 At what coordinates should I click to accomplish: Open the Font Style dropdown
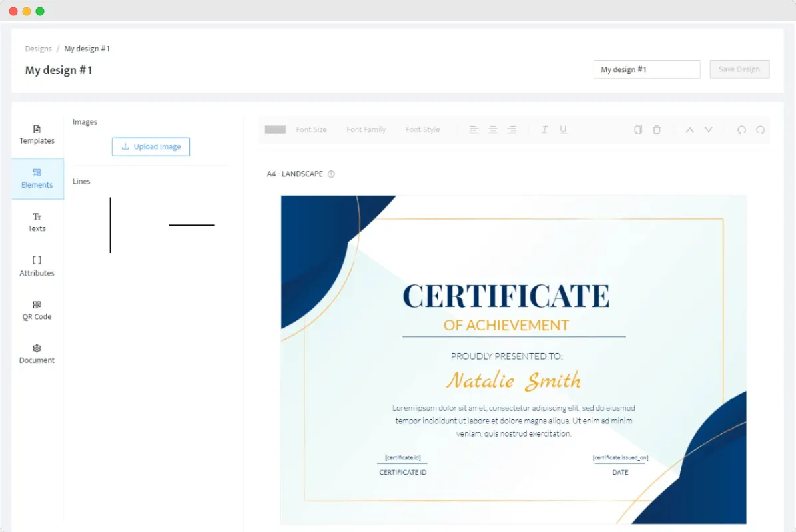[x=422, y=129]
